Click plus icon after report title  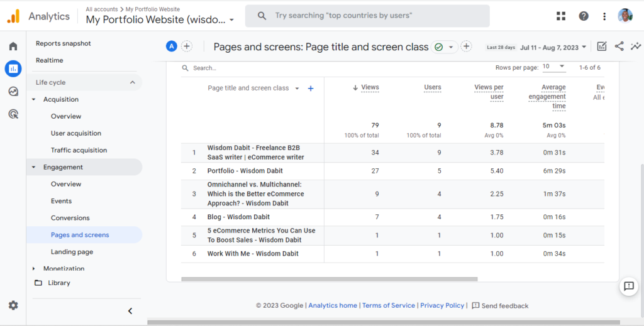click(466, 46)
